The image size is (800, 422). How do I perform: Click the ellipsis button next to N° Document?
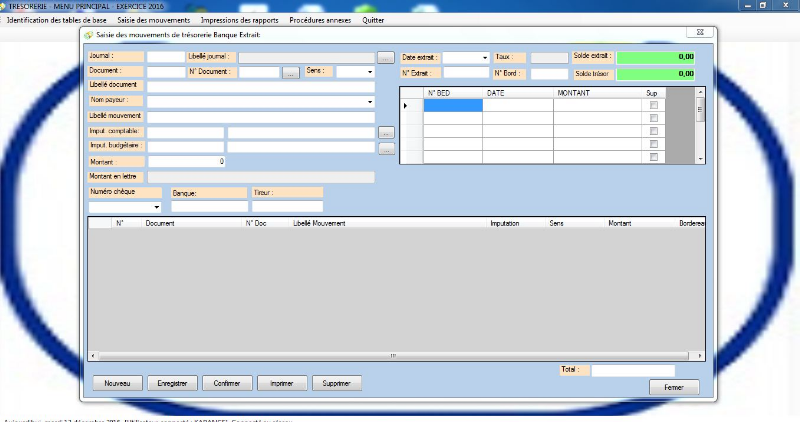click(x=291, y=73)
